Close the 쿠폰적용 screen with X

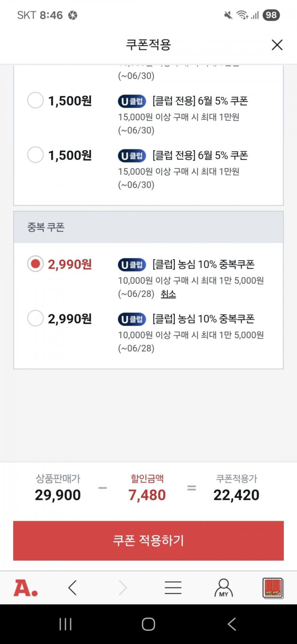(277, 45)
